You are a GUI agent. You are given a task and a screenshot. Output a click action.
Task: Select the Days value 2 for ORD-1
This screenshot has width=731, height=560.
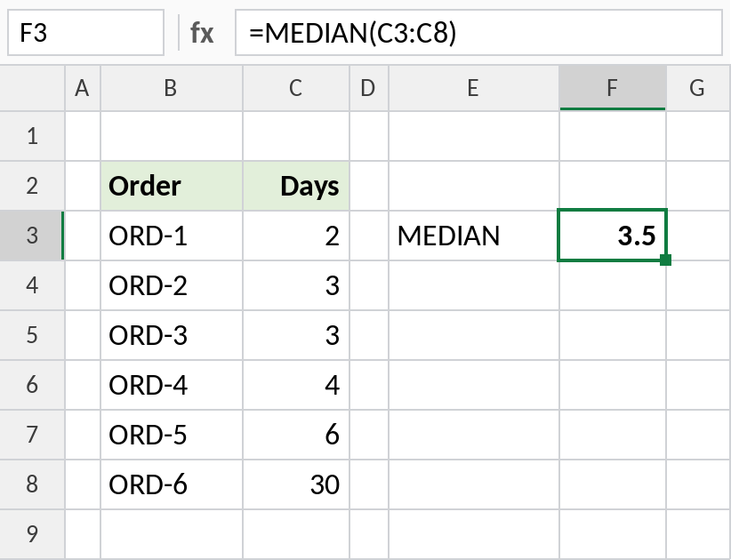pyautogui.click(x=296, y=236)
